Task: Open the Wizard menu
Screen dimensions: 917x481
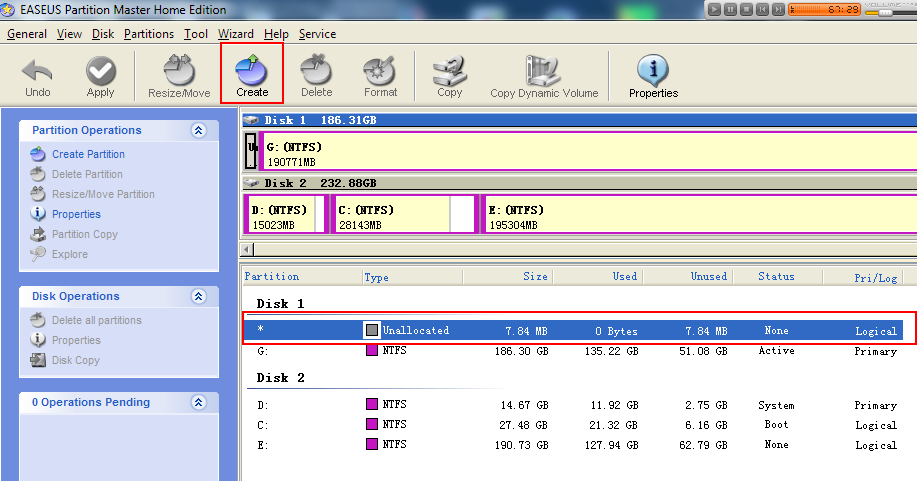Action: tap(236, 34)
